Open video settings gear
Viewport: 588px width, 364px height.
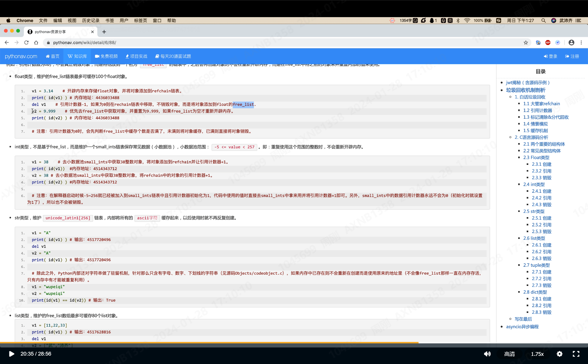coord(560,354)
